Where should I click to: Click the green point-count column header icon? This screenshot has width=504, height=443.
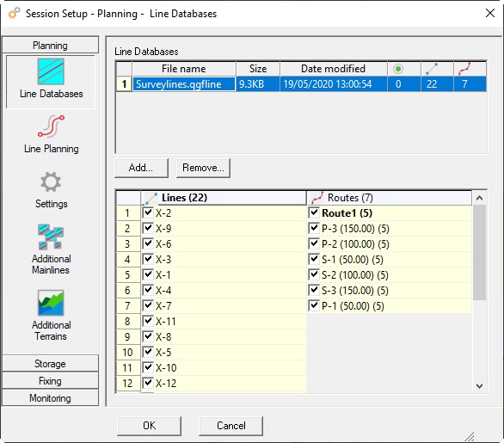tap(398, 69)
